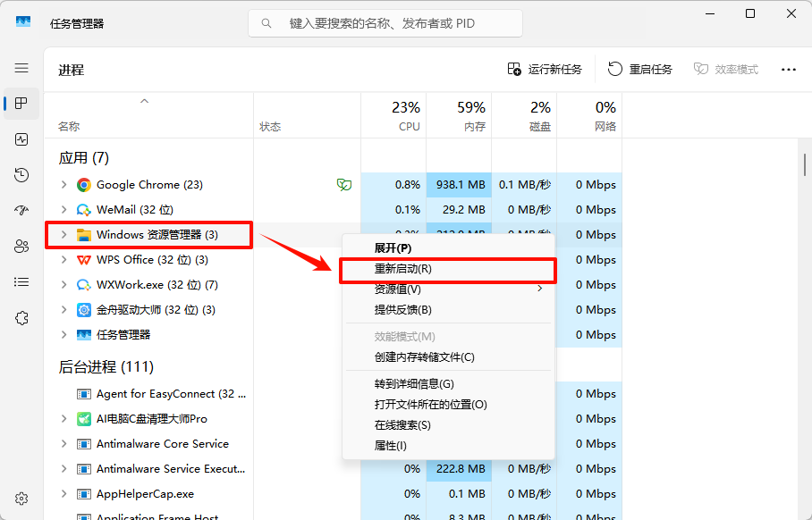
Task: Open Task Manager settings gear
Action: point(20,499)
